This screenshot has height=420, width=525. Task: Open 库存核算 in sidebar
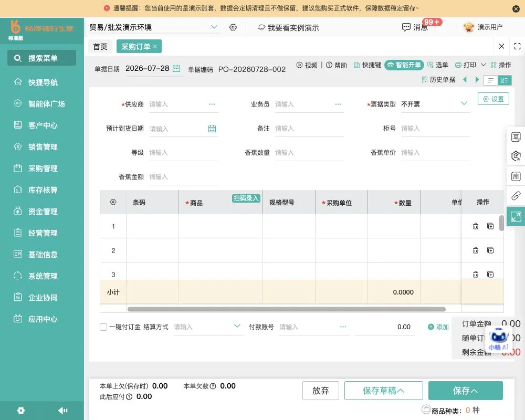pyautogui.click(x=42, y=190)
